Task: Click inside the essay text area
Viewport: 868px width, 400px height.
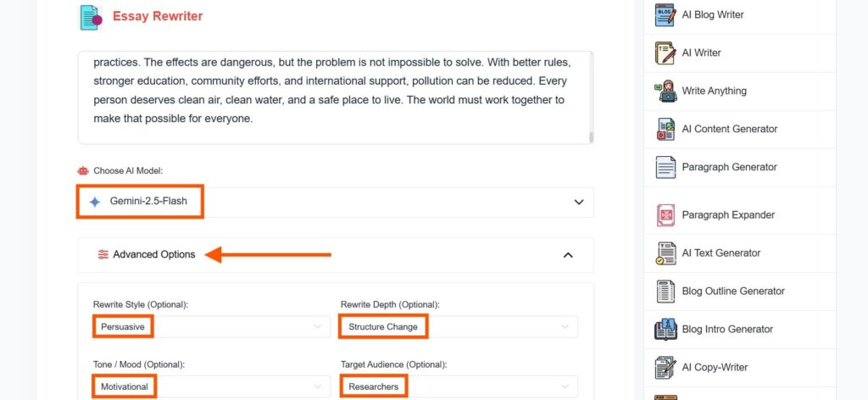Action: coord(336,98)
